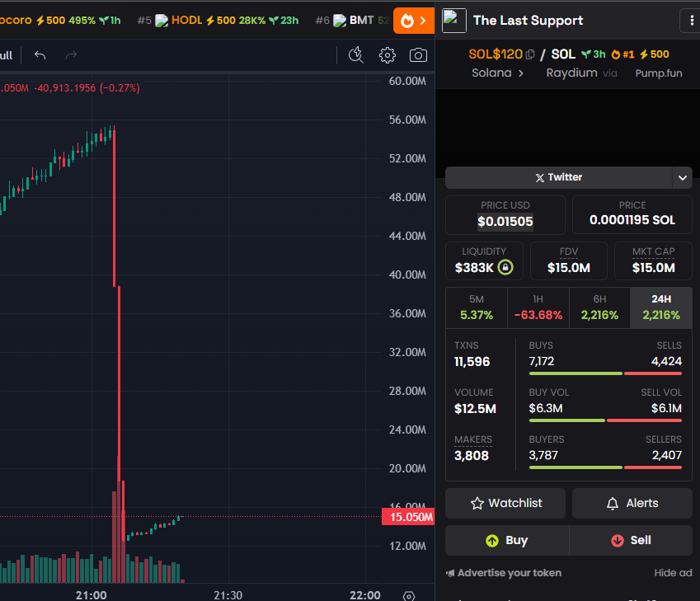Click the 500 boosts lightning badge

[x=654, y=54]
